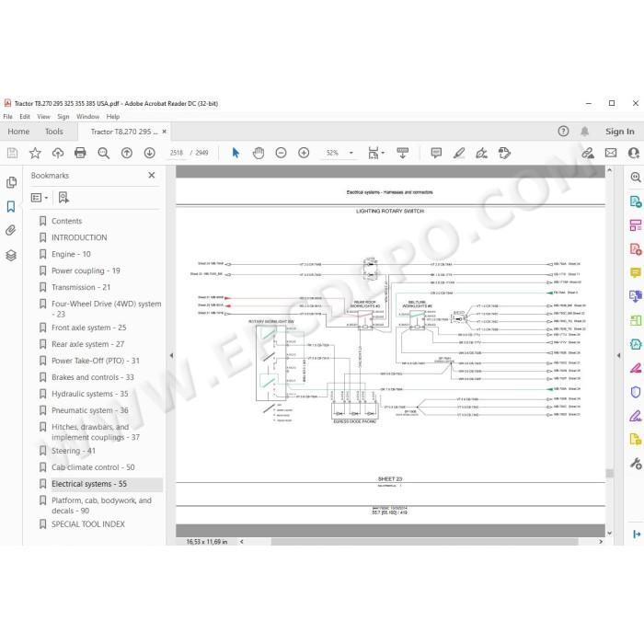The image size is (644, 644).
Task: Open search tool in right pane
Action: click(x=636, y=178)
